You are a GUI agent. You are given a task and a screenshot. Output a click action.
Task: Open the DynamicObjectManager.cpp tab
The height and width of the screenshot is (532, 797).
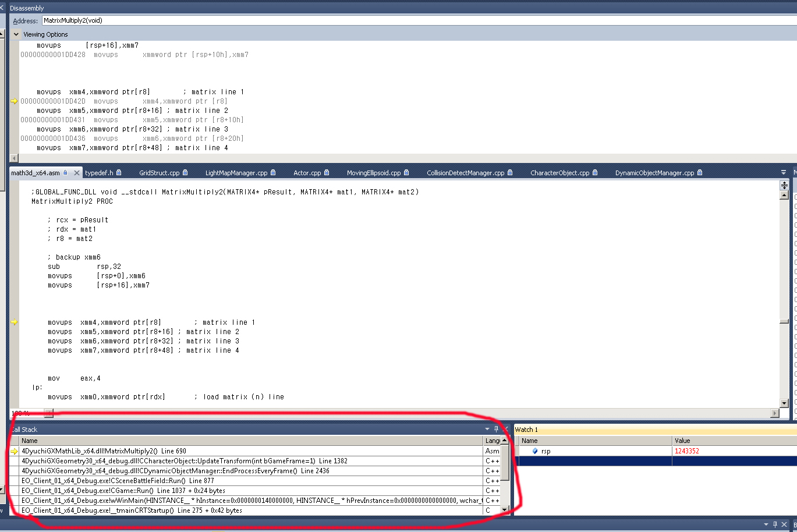[x=654, y=173]
